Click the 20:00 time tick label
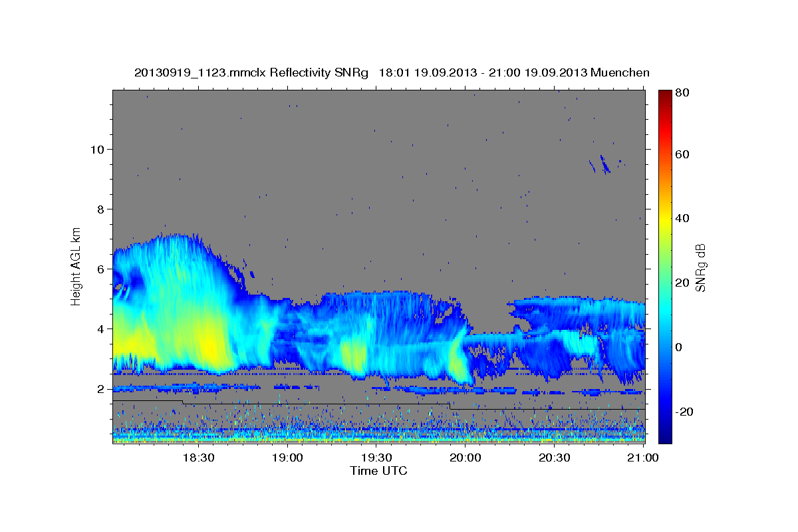This screenshot has width=798, height=532. tap(465, 458)
